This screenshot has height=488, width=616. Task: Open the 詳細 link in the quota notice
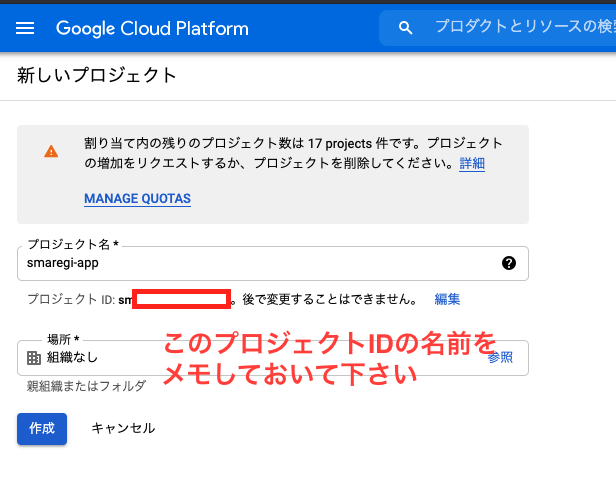click(472, 163)
